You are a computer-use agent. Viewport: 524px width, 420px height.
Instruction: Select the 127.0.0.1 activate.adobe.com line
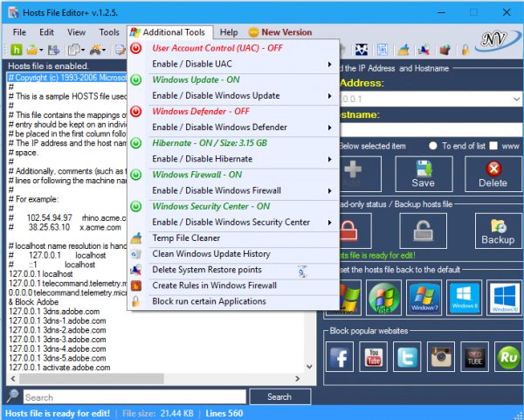59,368
